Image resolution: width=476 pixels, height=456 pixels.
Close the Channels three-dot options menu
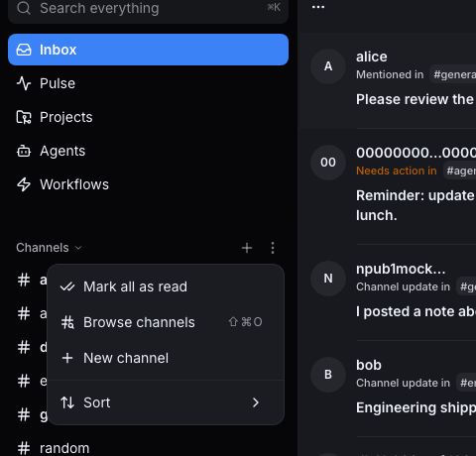[x=273, y=248]
